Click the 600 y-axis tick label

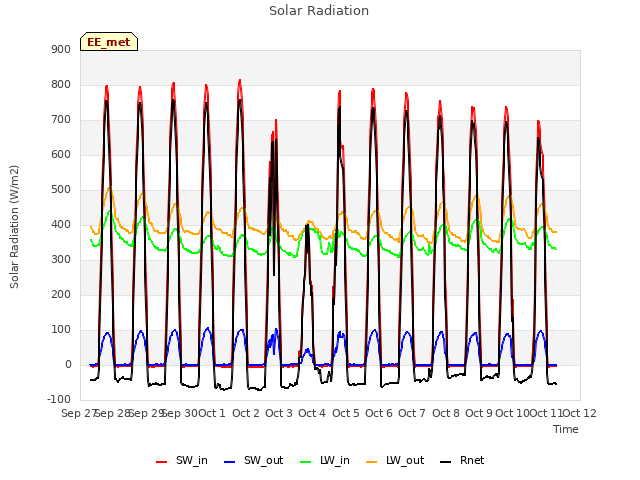tap(61, 155)
